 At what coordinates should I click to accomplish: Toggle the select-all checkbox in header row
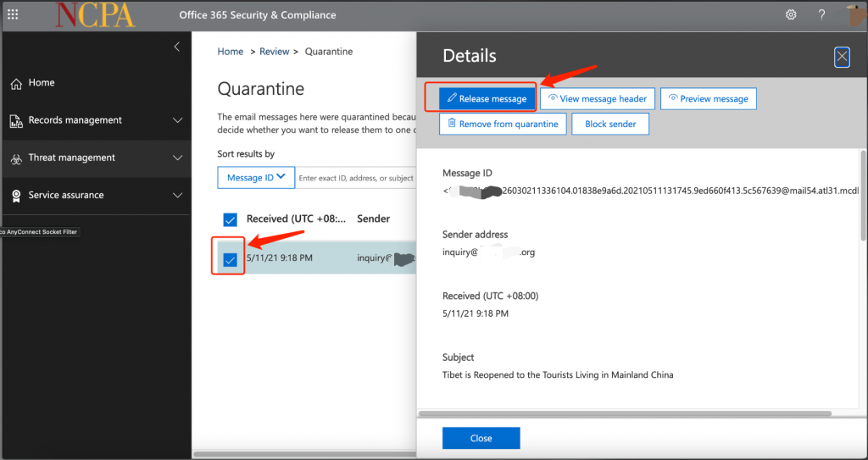230,219
